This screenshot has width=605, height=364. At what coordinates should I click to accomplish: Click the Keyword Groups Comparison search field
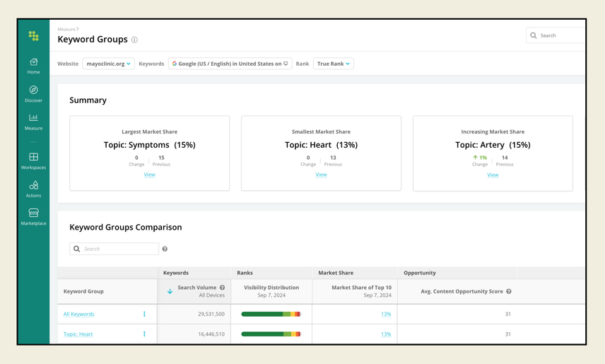(x=114, y=249)
